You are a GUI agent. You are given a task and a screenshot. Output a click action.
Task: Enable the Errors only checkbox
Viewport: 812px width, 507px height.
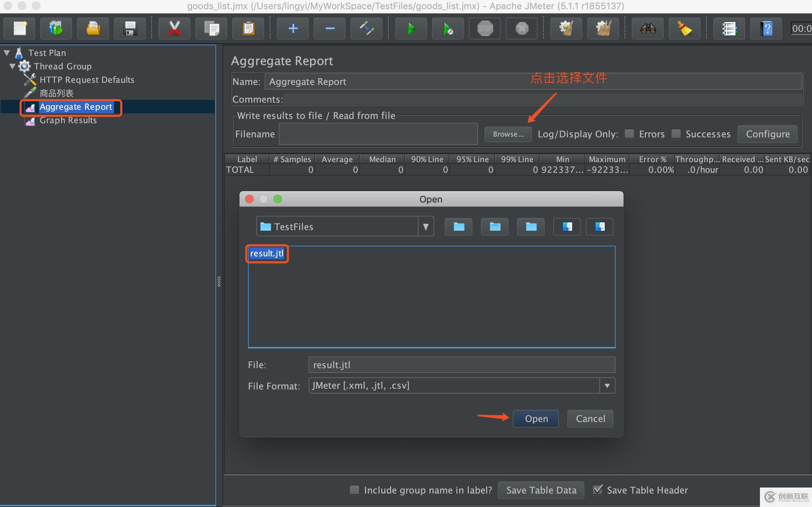tap(630, 134)
